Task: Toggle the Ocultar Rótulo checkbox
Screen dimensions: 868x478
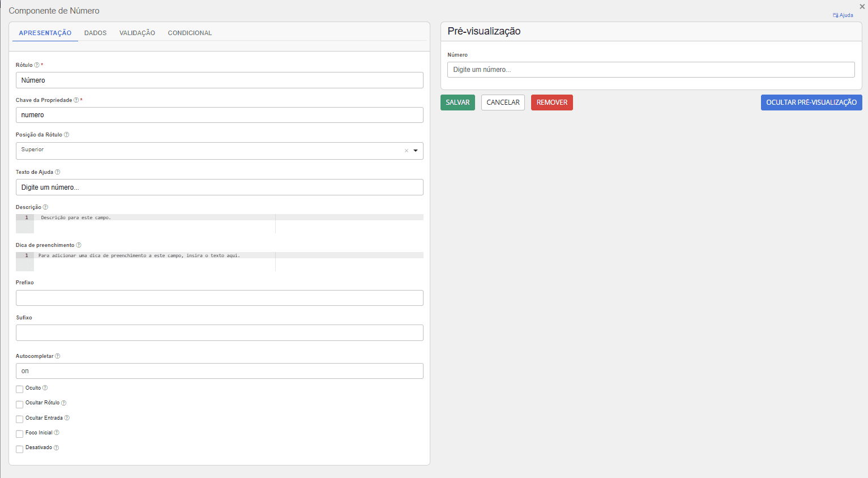Action: tap(19, 404)
